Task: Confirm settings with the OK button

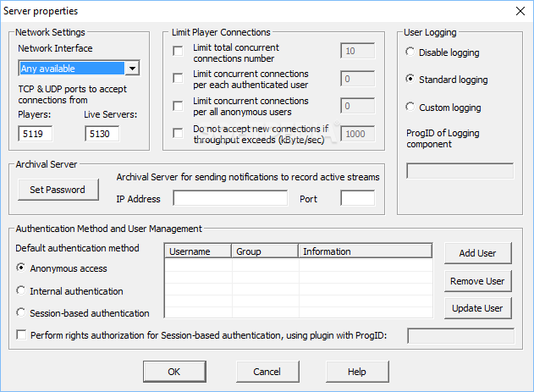Action: pyautogui.click(x=174, y=372)
